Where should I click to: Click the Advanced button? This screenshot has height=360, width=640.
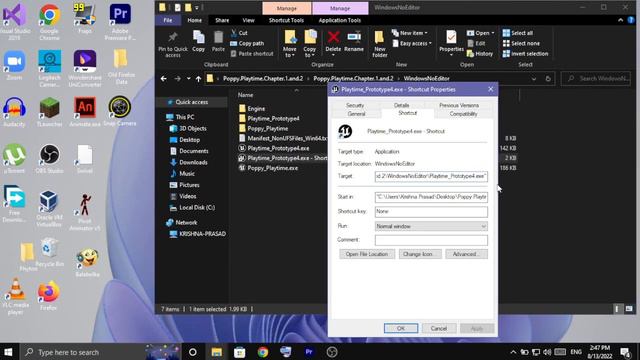pyautogui.click(x=466, y=254)
